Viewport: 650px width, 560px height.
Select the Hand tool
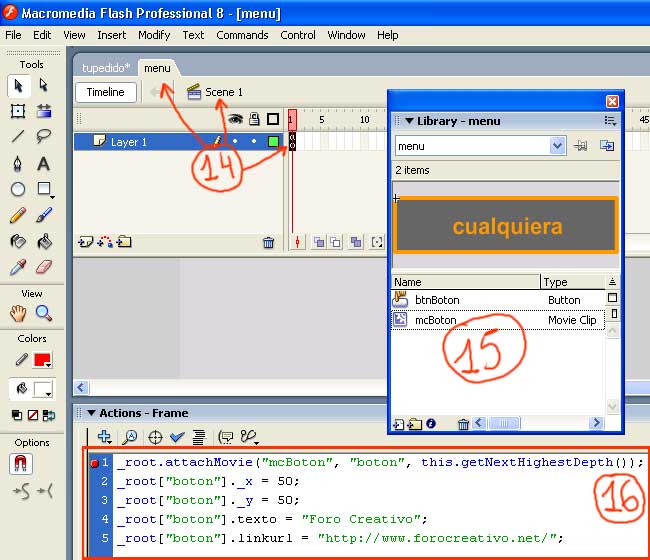(18, 314)
